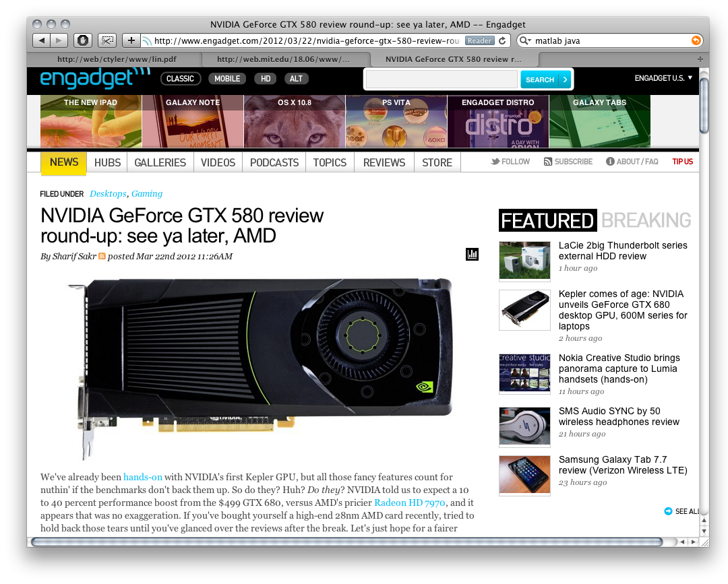Open the Gaming category link
Screen dimensions: 728x584
point(147,193)
